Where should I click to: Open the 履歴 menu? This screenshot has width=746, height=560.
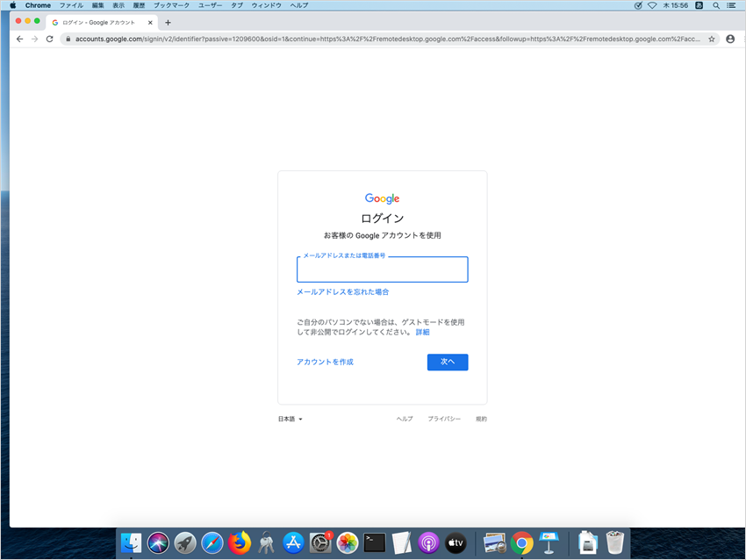(139, 5)
